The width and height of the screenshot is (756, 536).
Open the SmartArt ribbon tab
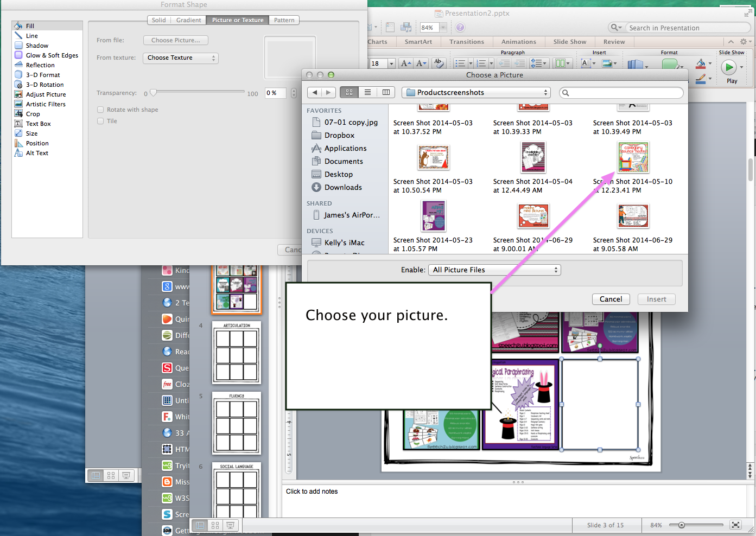418,42
